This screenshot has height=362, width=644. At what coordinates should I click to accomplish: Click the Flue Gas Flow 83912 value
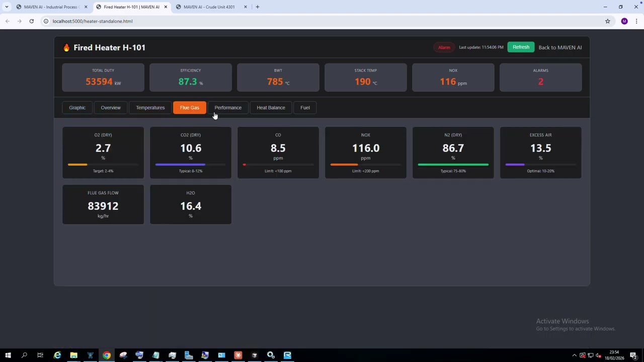tap(103, 206)
